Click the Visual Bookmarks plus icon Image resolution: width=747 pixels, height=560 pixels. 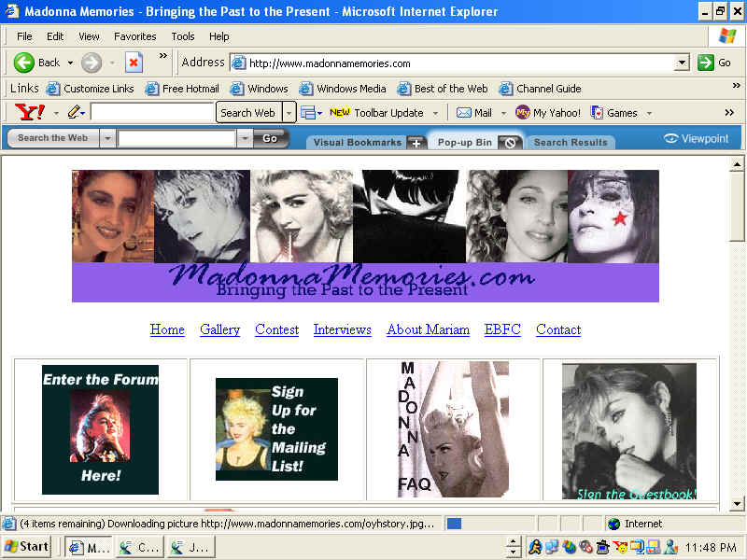[x=416, y=143]
